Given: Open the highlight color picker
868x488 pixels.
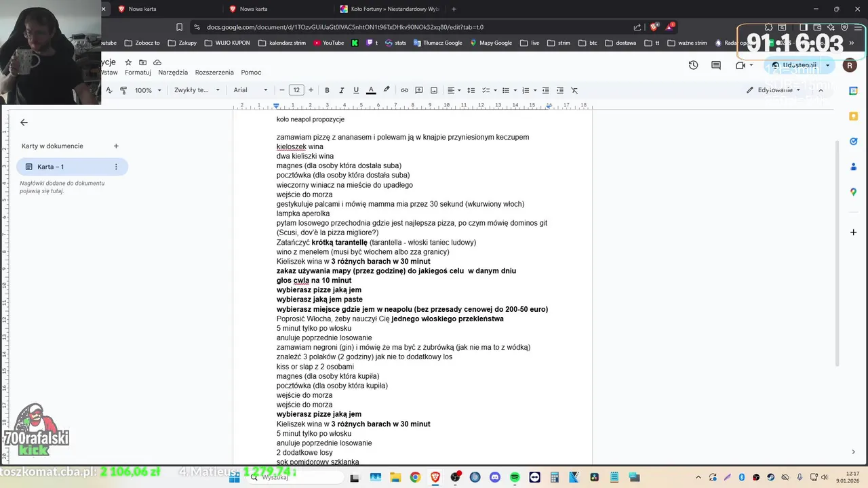Looking at the screenshot, I should click(387, 90).
